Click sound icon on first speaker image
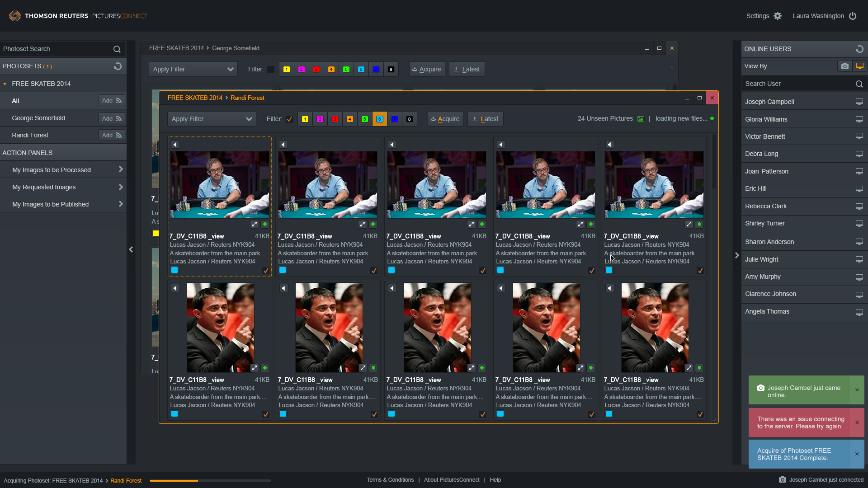Viewport: 868px width, 488px height. 175,288
